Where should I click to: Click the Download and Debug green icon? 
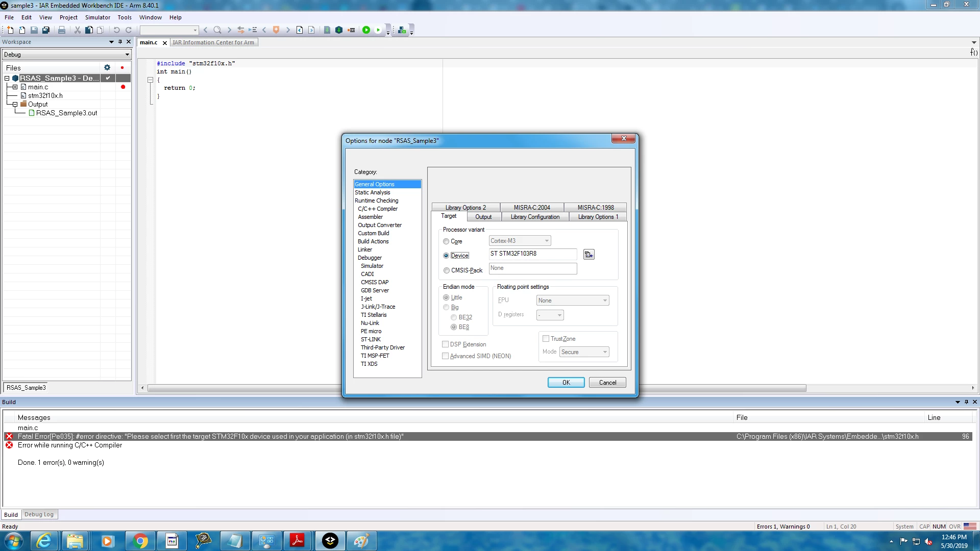[x=366, y=30]
